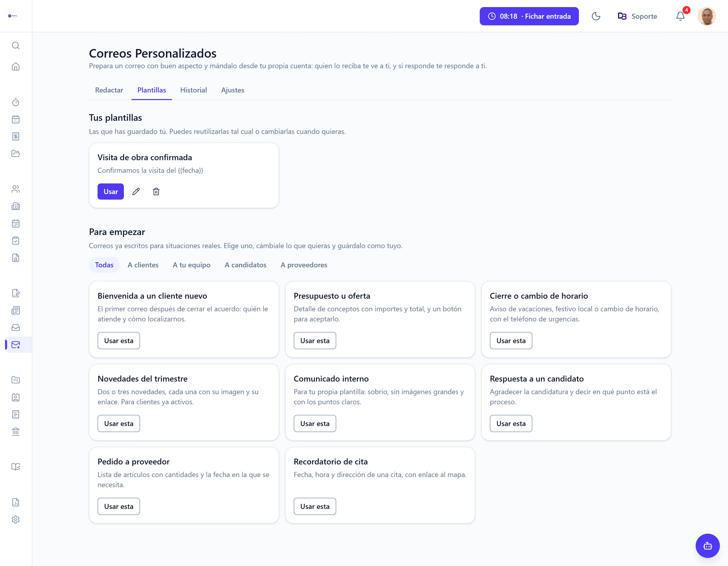728x566 pixels.
Task: Switch to the Redactar tab
Action: tap(109, 90)
